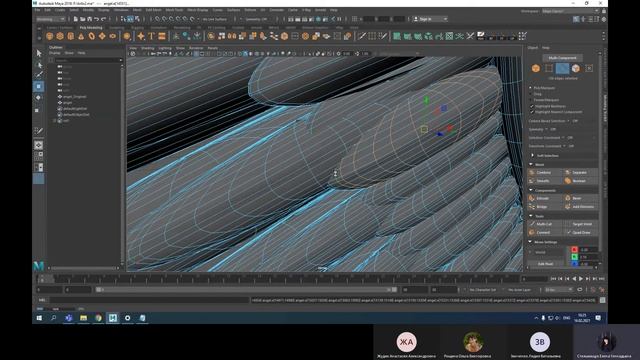Select single-pane layout in the toolbox
This screenshot has width=640, height=360.
click(39, 145)
